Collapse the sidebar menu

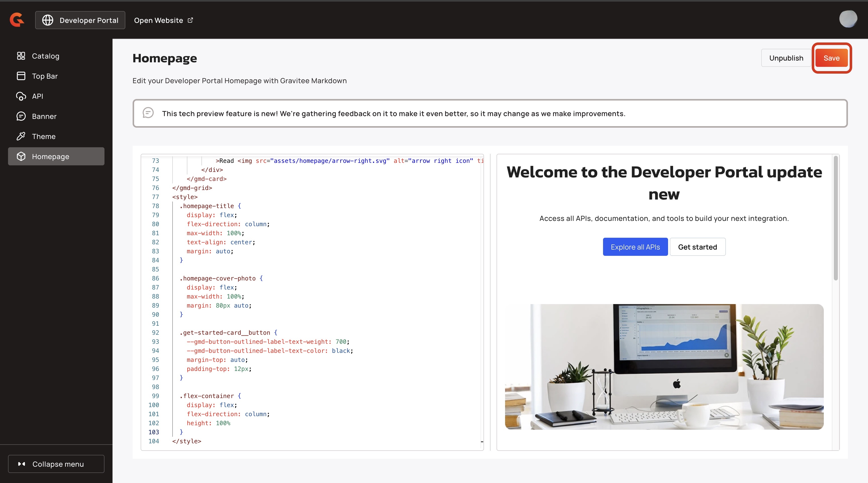56,464
